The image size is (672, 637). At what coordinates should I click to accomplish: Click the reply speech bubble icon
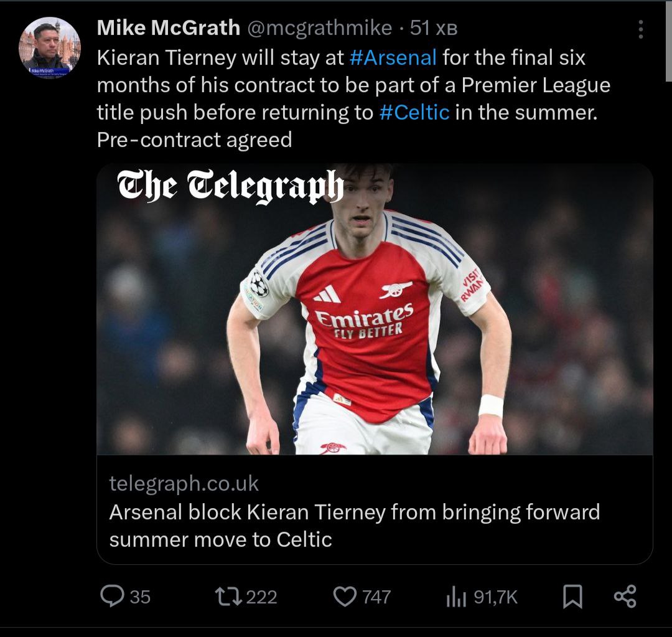tap(113, 597)
